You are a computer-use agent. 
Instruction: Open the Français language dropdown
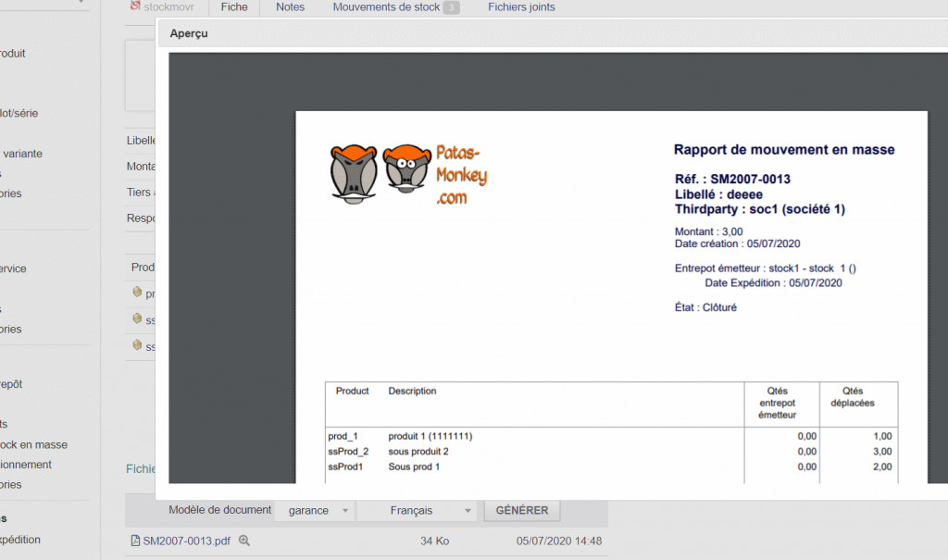[417, 510]
